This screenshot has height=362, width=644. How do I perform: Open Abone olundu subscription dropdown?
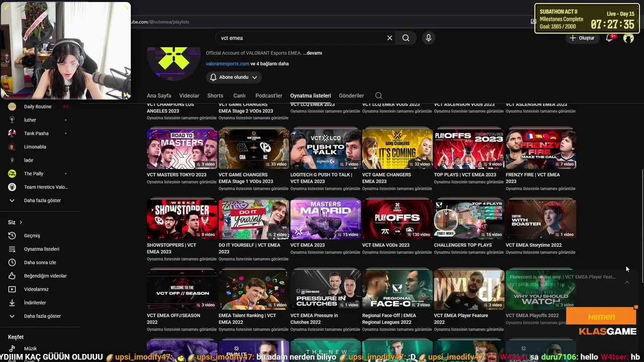[233, 77]
